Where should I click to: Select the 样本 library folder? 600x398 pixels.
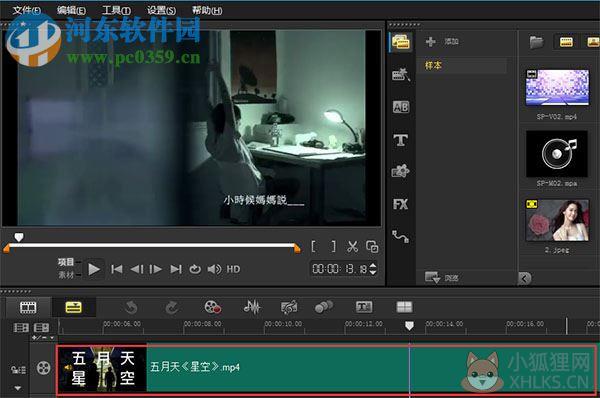[462, 65]
